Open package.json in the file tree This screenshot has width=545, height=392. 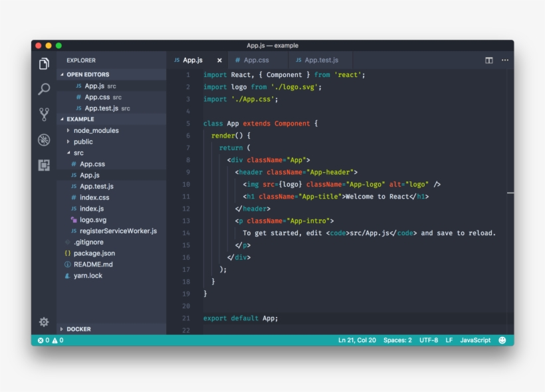(94, 253)
